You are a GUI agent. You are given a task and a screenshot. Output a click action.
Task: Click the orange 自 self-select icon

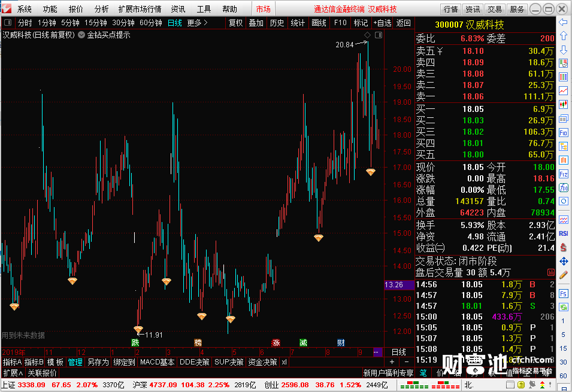563,160
